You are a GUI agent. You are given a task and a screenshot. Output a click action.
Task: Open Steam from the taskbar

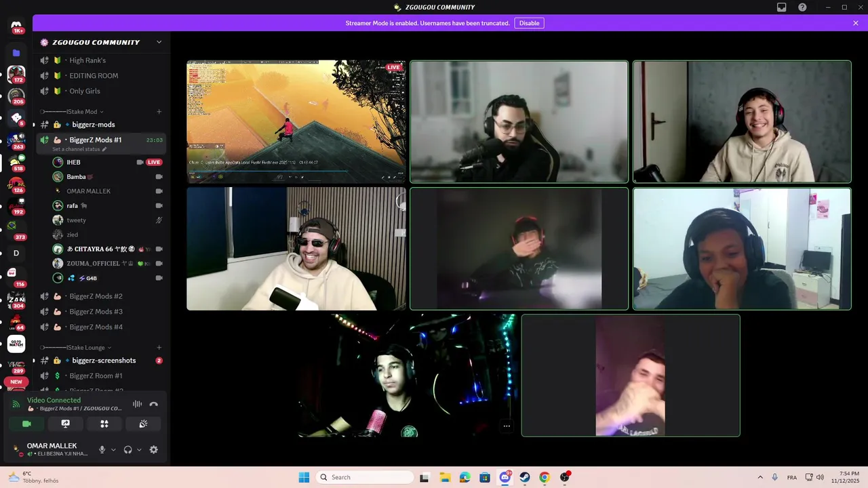click(x=525, y=477)
